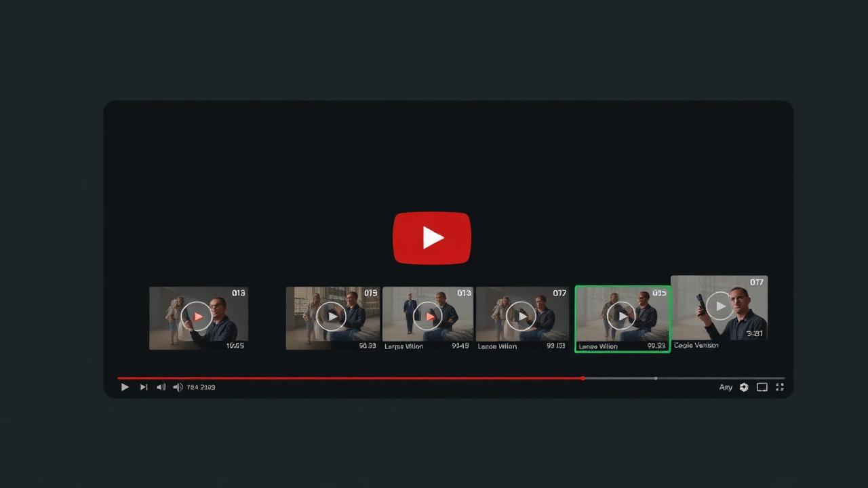Click the speaker icon beside the next button
Viewport: 868px width, 488px height.
pos(161,387)
